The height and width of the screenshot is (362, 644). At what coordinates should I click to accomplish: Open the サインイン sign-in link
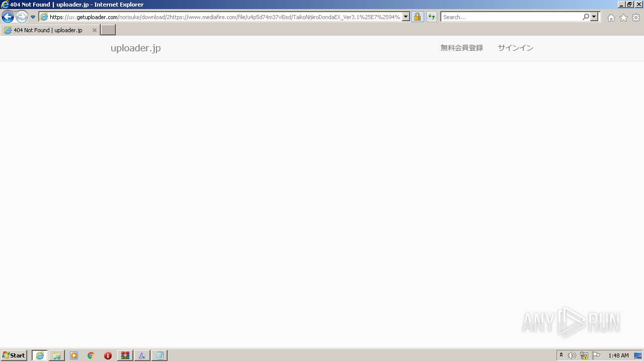tap(516, 48)
